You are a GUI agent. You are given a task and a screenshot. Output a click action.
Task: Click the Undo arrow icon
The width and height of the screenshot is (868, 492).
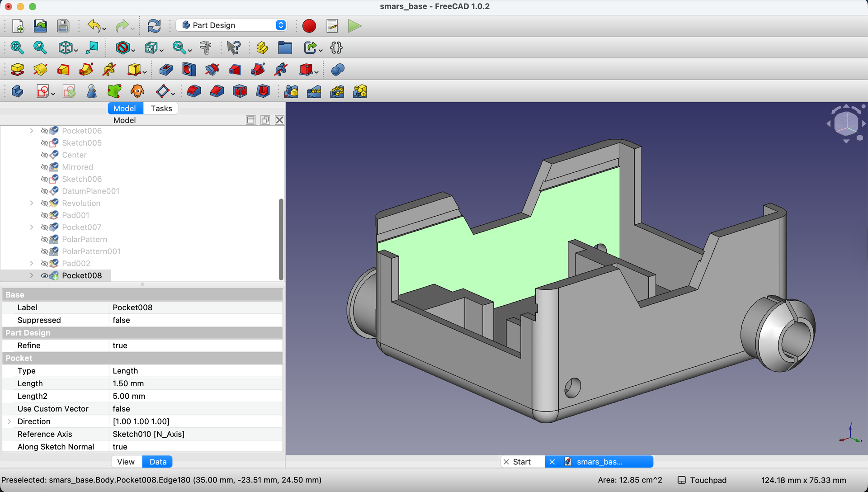(x=94, y=26)
